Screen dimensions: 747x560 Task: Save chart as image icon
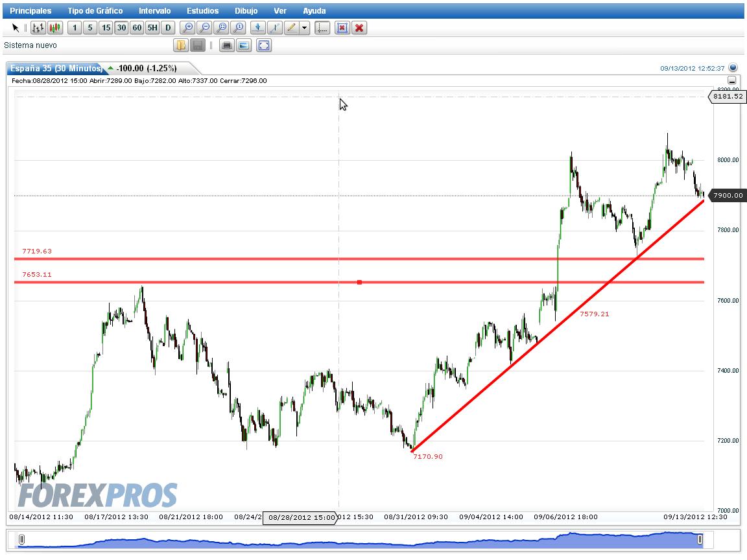(244, 45)
